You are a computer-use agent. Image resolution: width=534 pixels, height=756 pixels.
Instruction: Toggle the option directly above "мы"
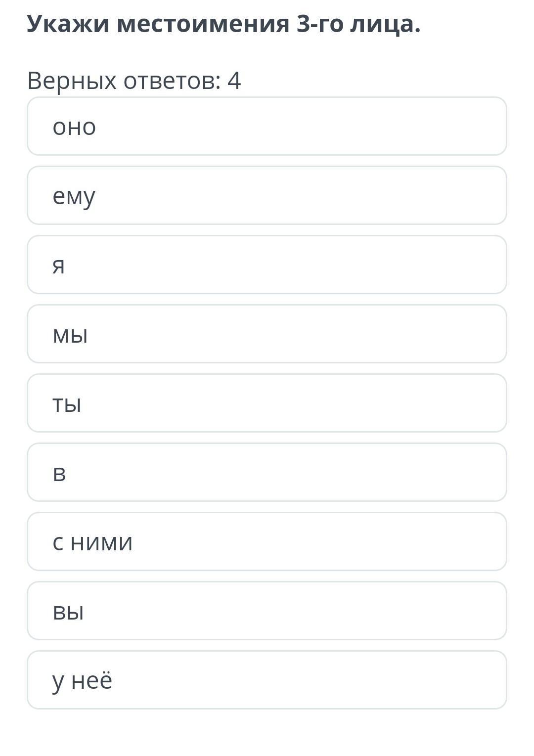coord(267,265)
